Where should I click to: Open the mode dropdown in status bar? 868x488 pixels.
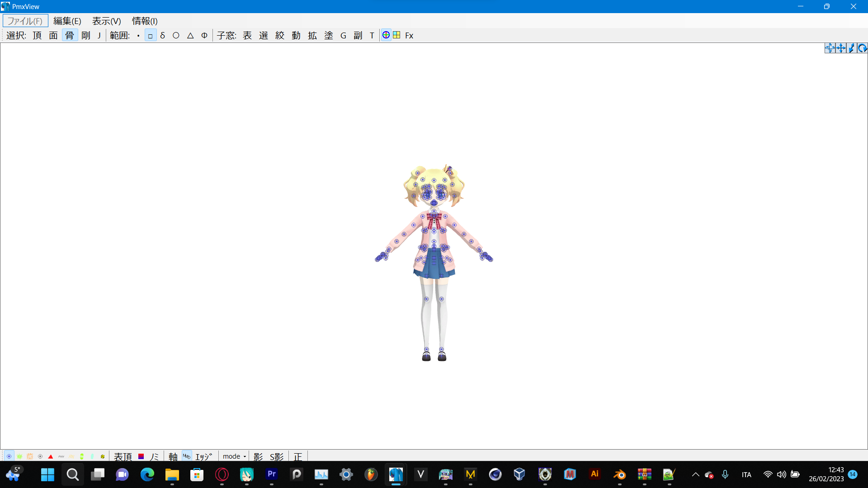click(x=234, y=456)
